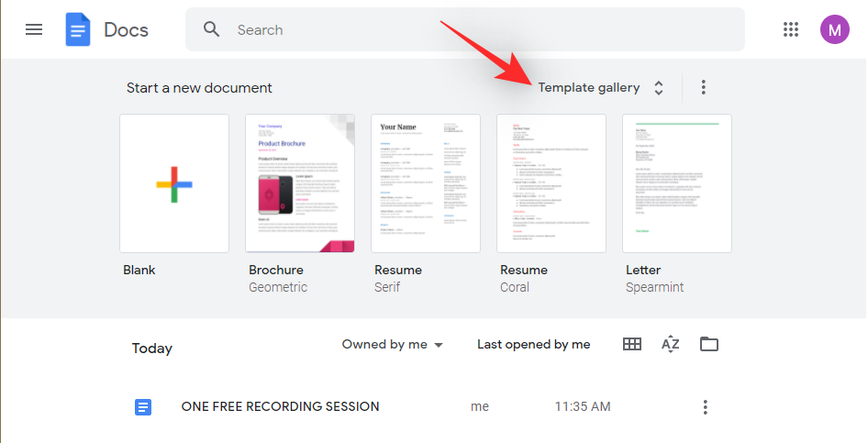Select the Resume Coral template

[551, 183]
